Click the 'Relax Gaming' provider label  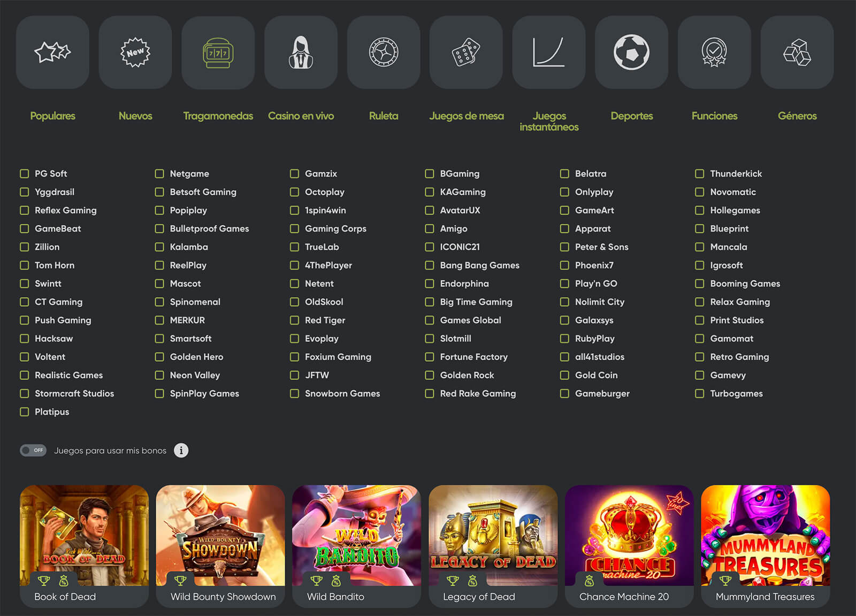pos(740,302)
